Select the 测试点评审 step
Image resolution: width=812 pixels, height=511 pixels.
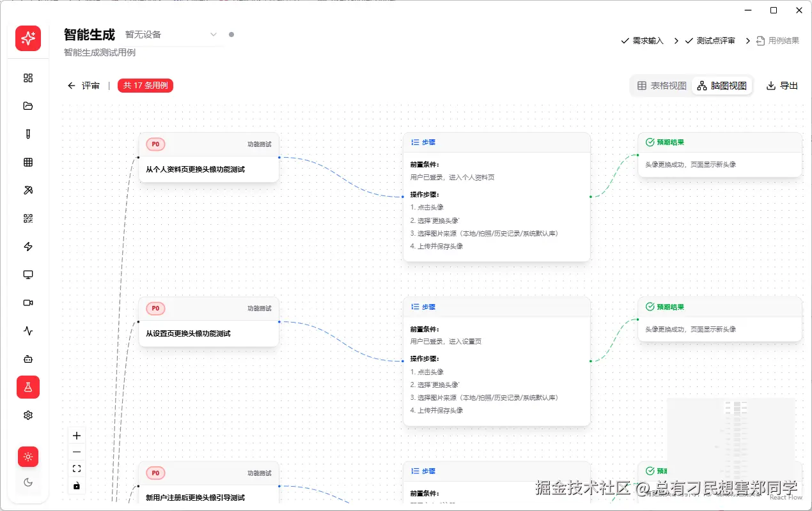point(710,40)
